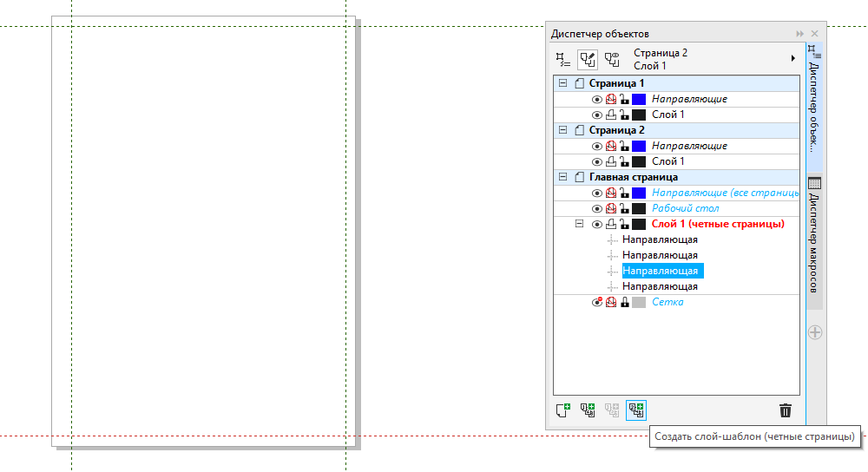Show the Сетка layer via eye icon

click(597, 302)
